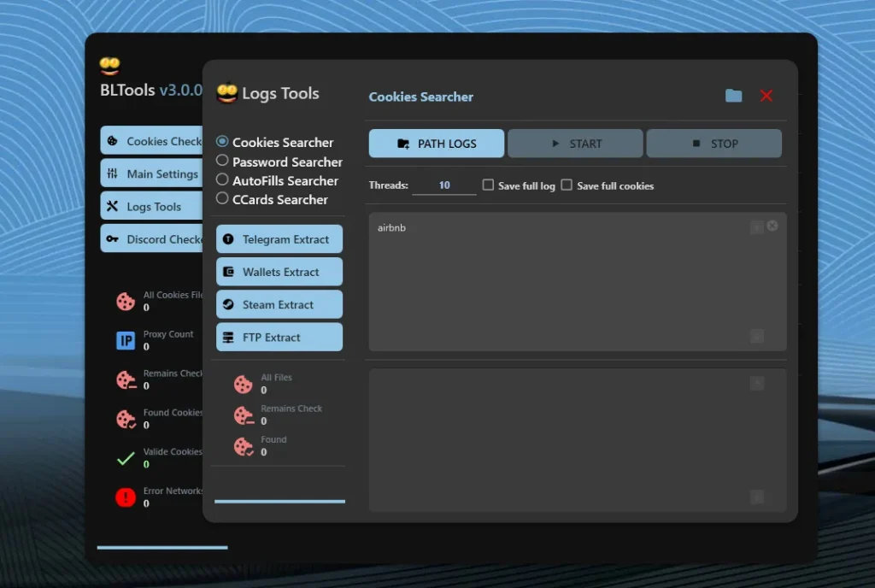Viewport: 875px width, 588px height.
Task: Select the CCards Searcher option
Action: (222, 199)
